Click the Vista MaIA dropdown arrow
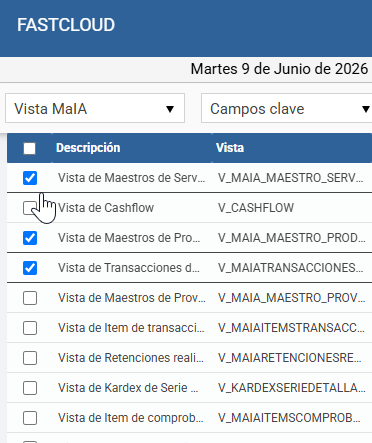The image size is (372, 443). pyautogui.click(x=170, y=109)
